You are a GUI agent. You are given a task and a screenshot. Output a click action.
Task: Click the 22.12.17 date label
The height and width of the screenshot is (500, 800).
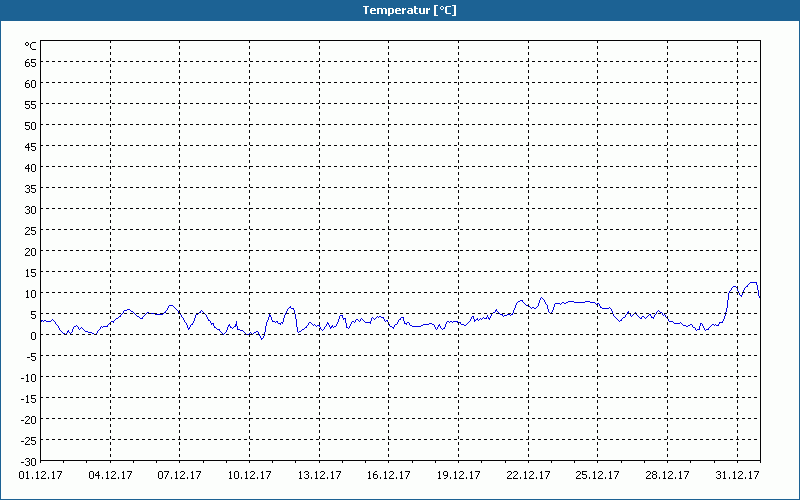[528, 476]
